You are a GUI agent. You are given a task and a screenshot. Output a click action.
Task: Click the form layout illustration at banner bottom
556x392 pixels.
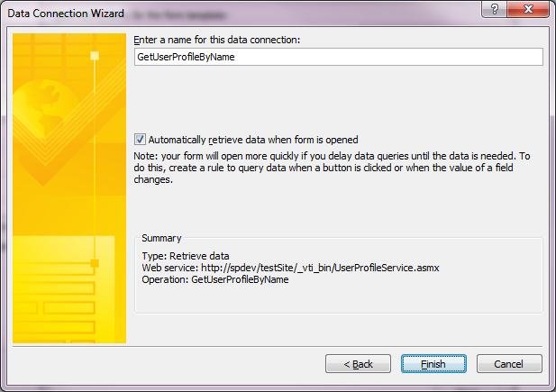click(64, 289)
